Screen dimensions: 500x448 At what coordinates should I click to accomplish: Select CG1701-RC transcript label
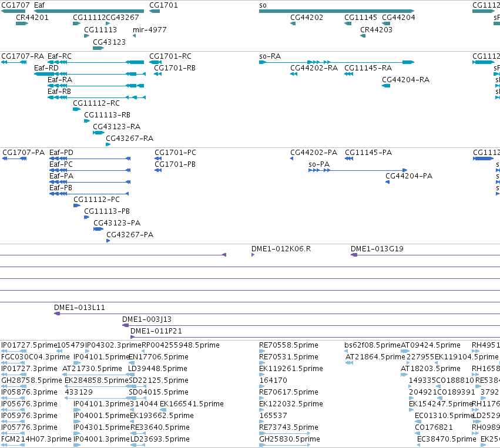[x=170, y=56]
